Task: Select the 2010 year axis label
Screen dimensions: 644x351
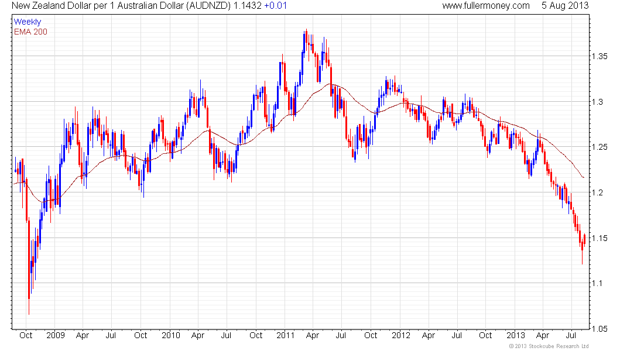Action: (171, 335)
